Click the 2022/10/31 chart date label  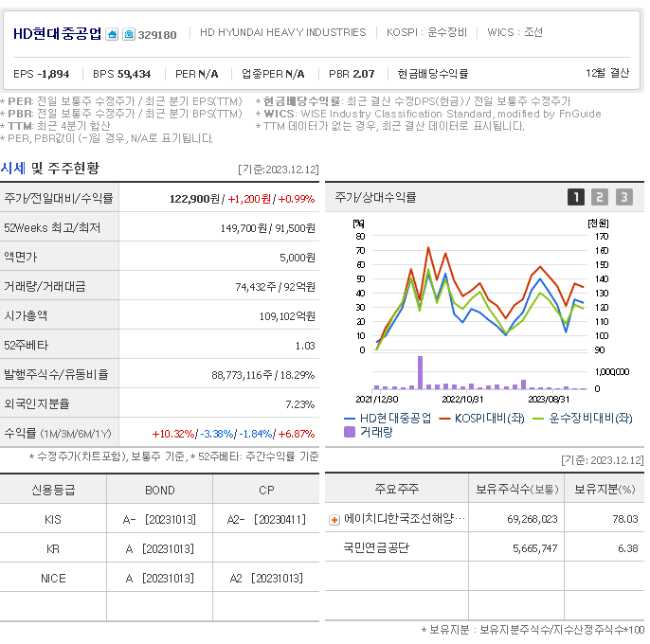(x=462, y=400)
